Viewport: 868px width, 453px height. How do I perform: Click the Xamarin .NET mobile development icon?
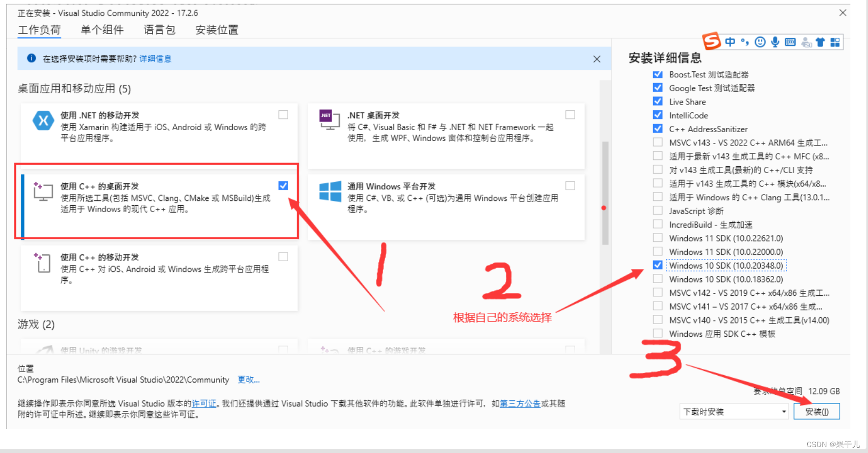[x=43, y=121]
